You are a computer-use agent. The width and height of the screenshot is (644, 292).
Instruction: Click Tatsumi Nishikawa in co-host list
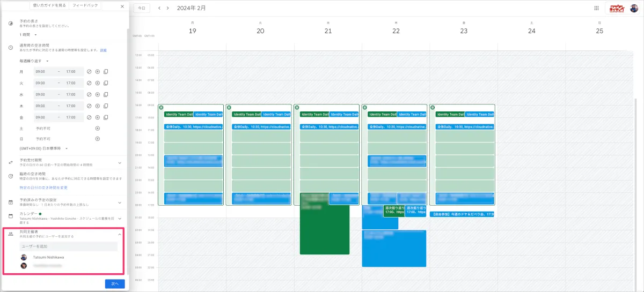point(49,257)
